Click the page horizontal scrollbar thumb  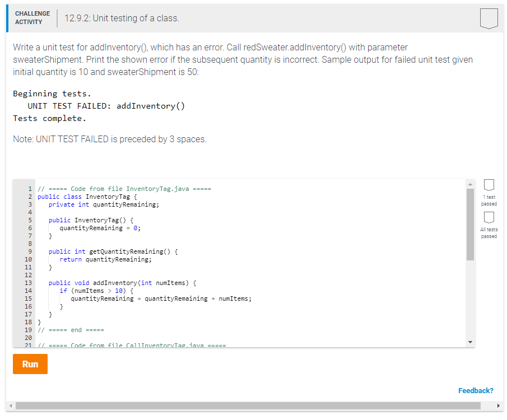248,405
